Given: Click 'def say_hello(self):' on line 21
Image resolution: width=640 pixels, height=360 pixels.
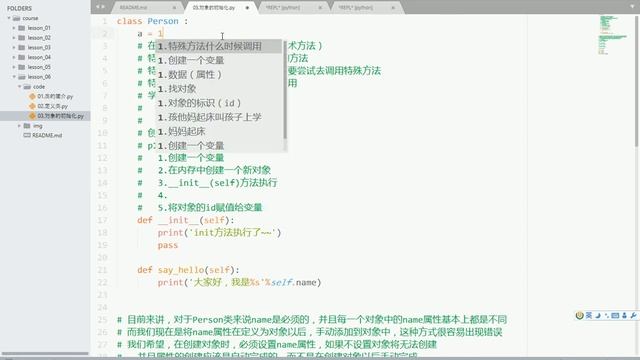Looking at the screenshot, I should [188, 270].
